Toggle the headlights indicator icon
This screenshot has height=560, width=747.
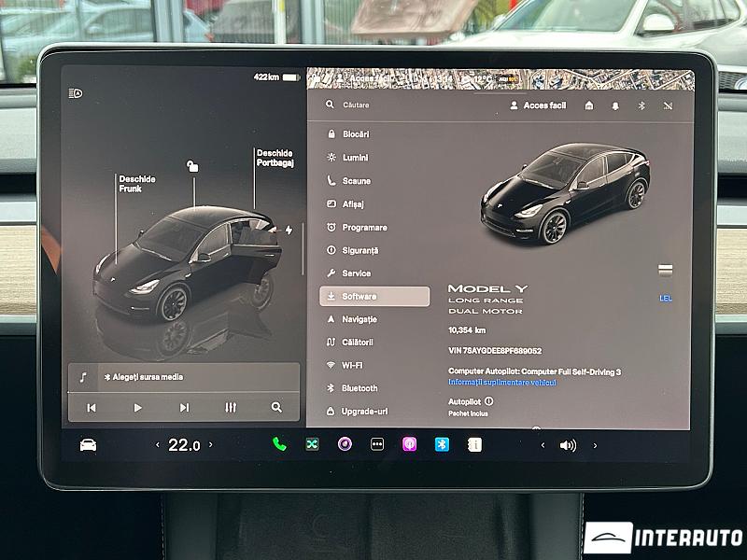point(76,93)
